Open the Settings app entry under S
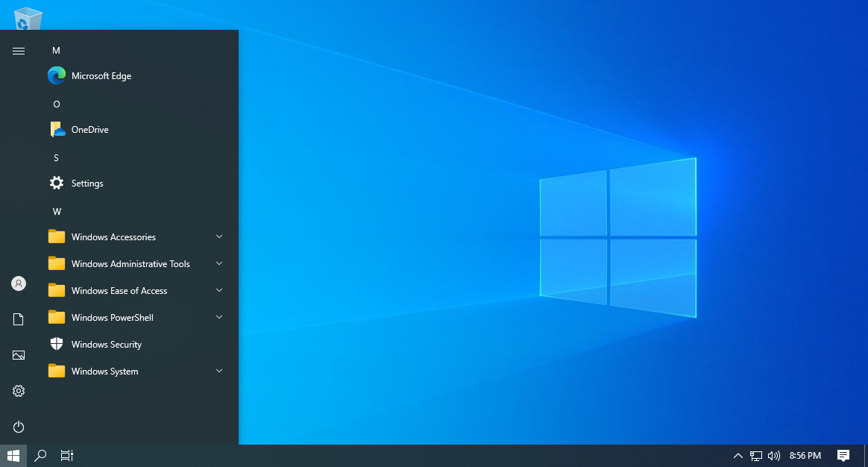This screenshot has height=467, width=868. click(137, 184)
